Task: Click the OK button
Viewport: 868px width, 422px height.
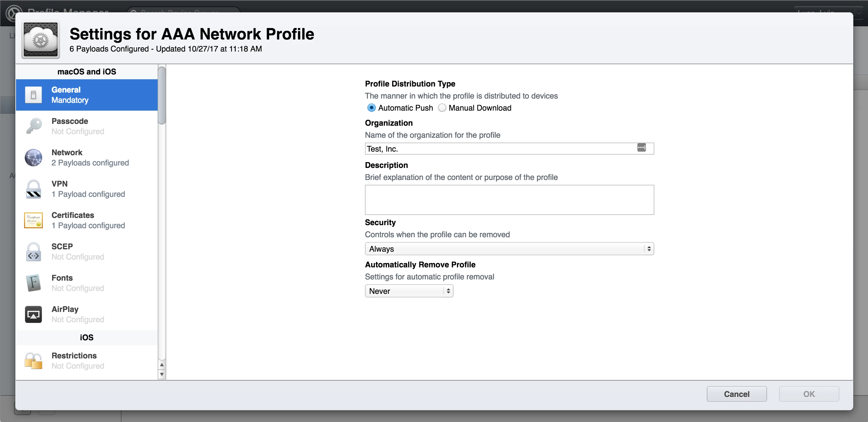Action: tap(809, 394)
